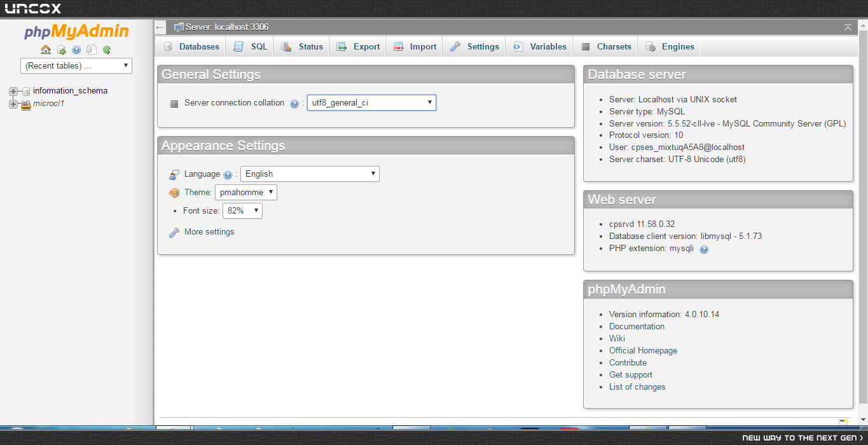Open the Server connection collation dropdown

pos(371,102)
